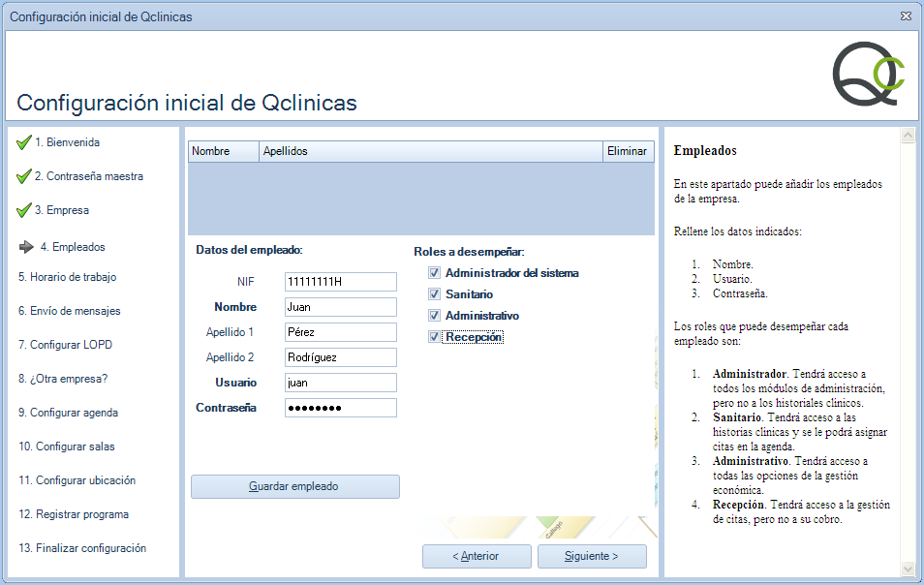Click the Siguiente button
924x585 pixels.
click(x=592, y=556)
